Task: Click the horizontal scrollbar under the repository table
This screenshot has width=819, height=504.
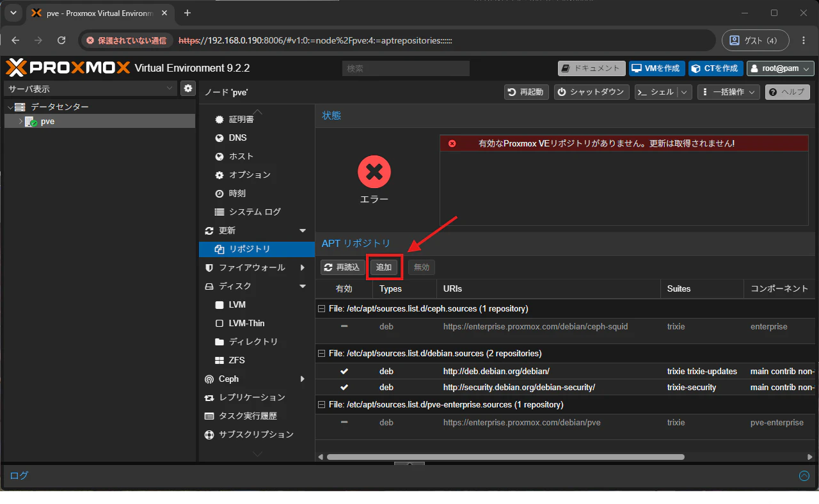Action: pos(505,457)
